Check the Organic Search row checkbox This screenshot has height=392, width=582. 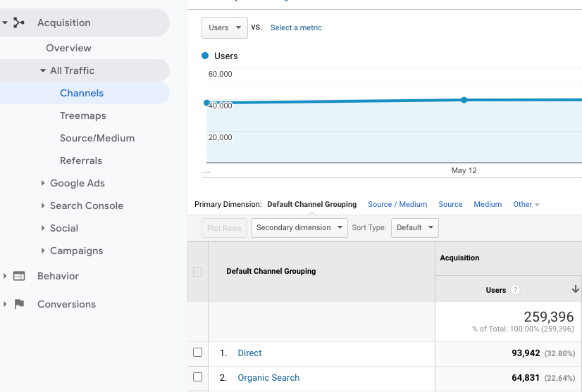[197, 377]
